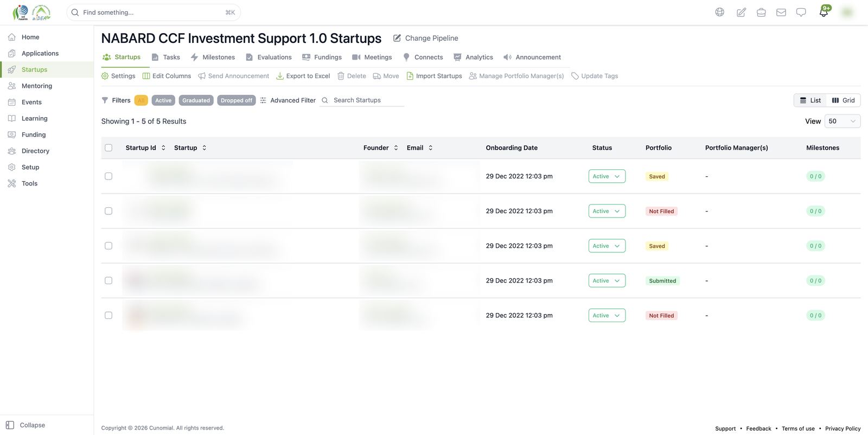The height and width of the screenshot is (435, 868).
Task: Select the All filter chip
Action: [141, 100]
